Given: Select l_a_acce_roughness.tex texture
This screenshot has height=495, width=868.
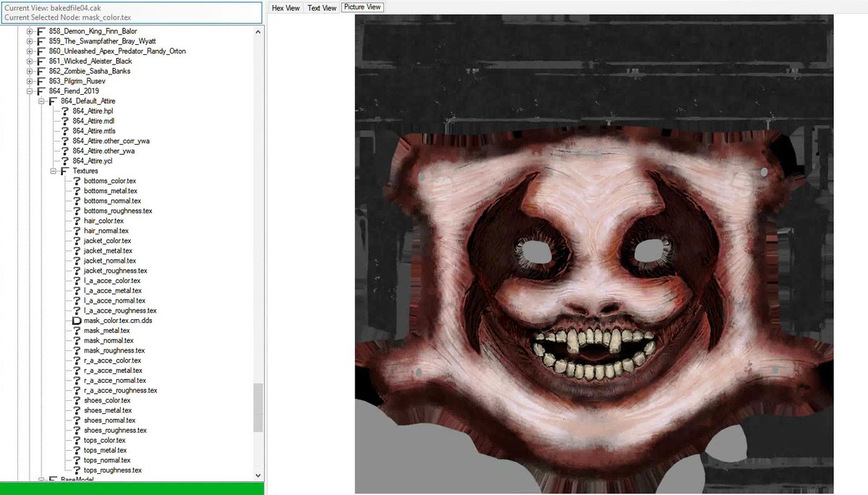Looking at the screenshot, I should (120, 310).
